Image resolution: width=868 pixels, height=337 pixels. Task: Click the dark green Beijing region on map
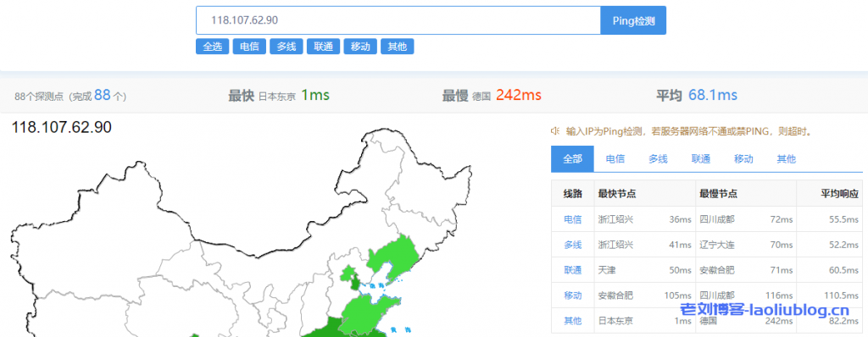[x=352, y=282]
